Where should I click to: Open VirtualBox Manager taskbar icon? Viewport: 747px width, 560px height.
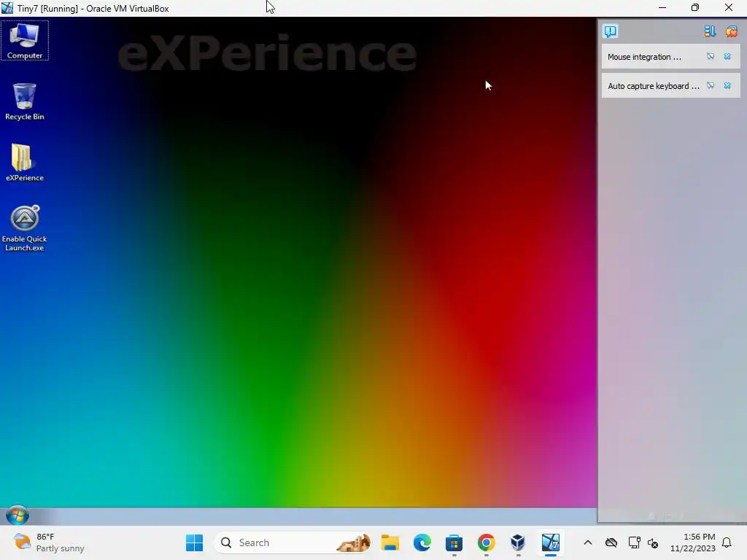tap(518, 542)
